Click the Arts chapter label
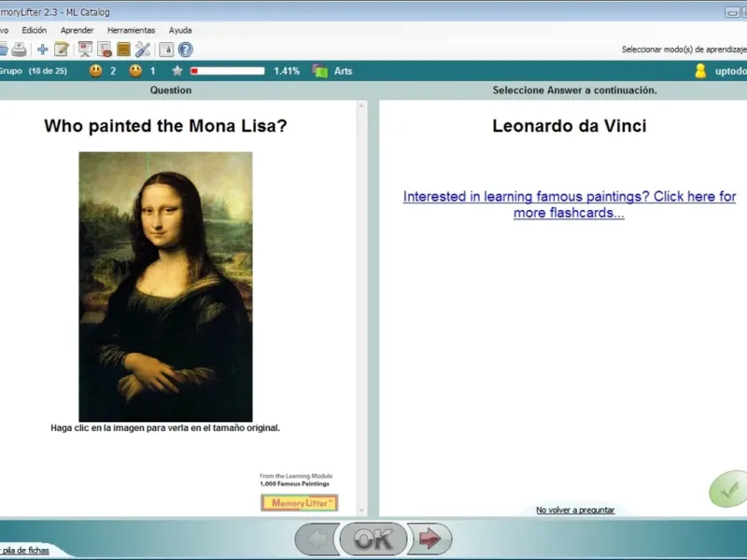This screenshot has height=560, width=747. click(x=343, y=71)
